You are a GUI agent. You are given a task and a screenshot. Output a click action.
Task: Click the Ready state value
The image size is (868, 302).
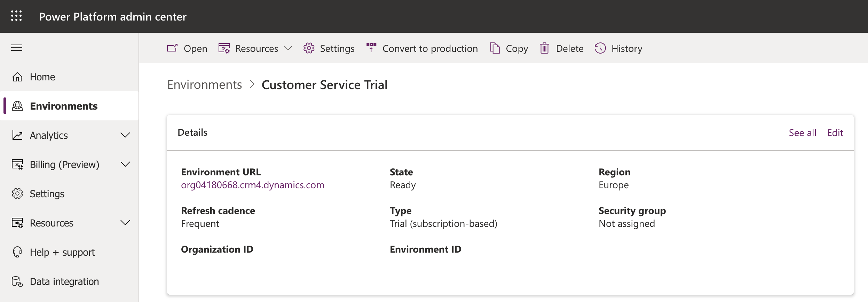coord(403,185)
